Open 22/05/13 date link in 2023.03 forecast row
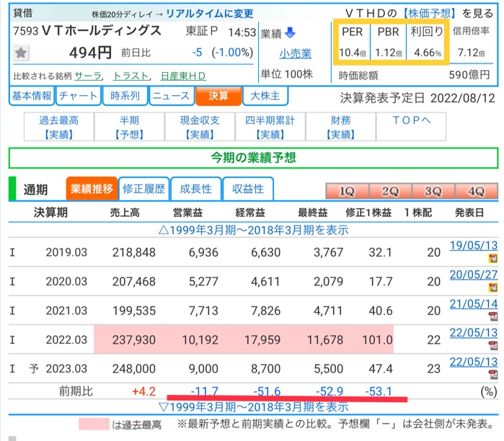The height and width of the screenshot is (441, 504). point(474,362)
